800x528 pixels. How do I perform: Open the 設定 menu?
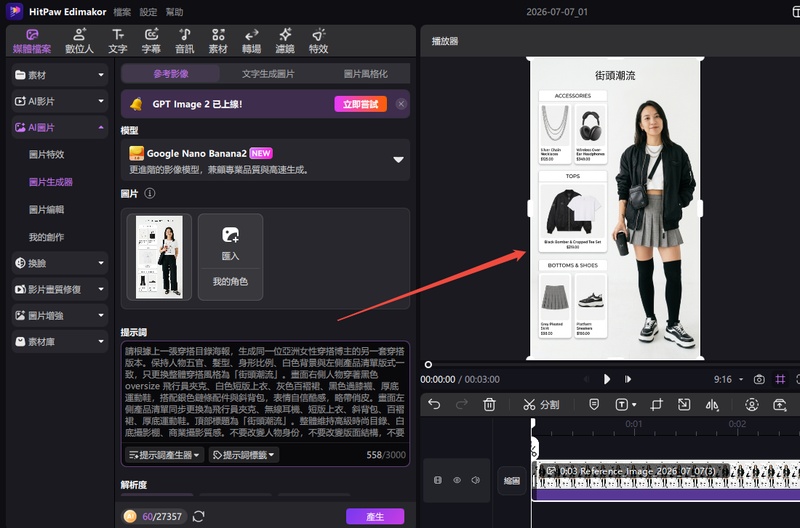pos(148,12)
